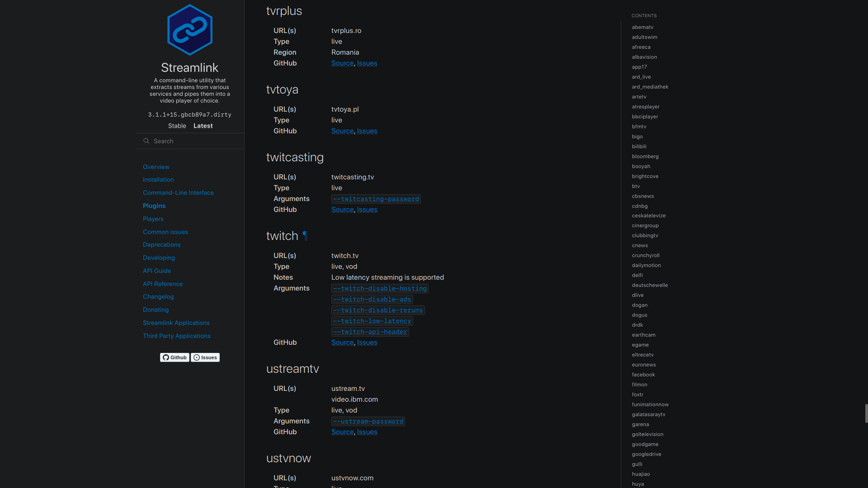The height and width of the screenshot is (488, 868).
Task: Open tvrplus Source link
Action: (342, 63)
